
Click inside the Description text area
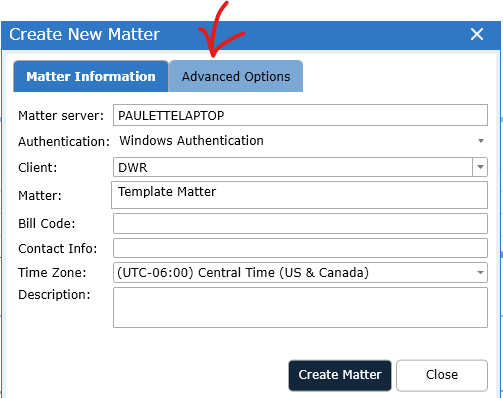coord(300,308)
